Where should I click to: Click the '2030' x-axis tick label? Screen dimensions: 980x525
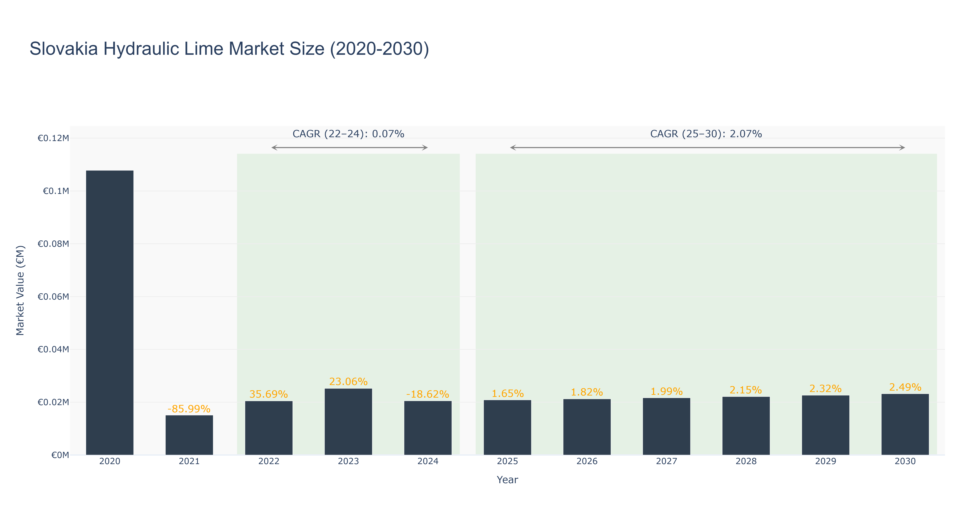pyautogui.click(x=905, y=461)
